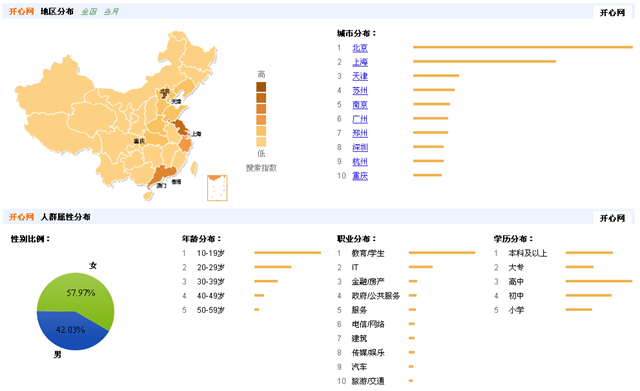Switch region scope to 全国

pyautogui.click(x=89, y=11)
